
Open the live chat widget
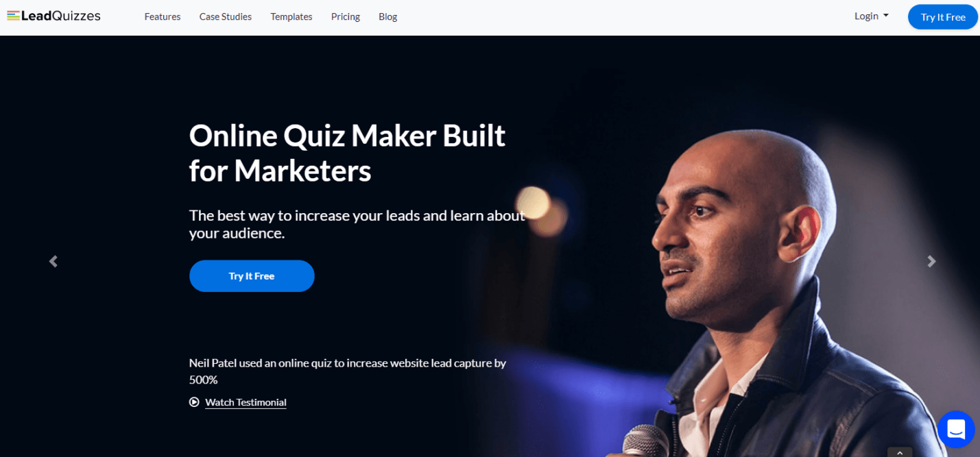pyautogui.click(x=956, y=430)
